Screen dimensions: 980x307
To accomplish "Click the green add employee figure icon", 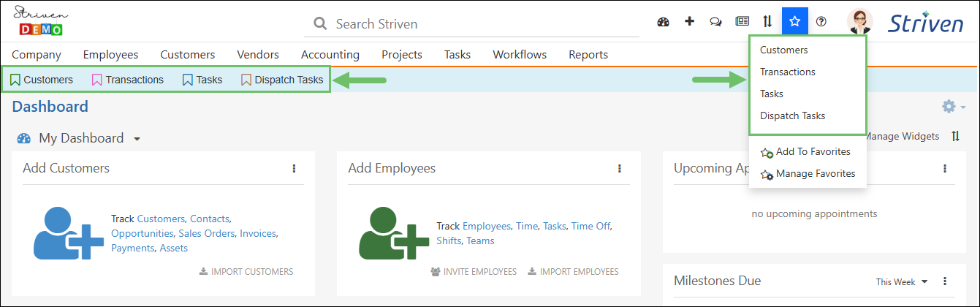I will click(394, 233).
